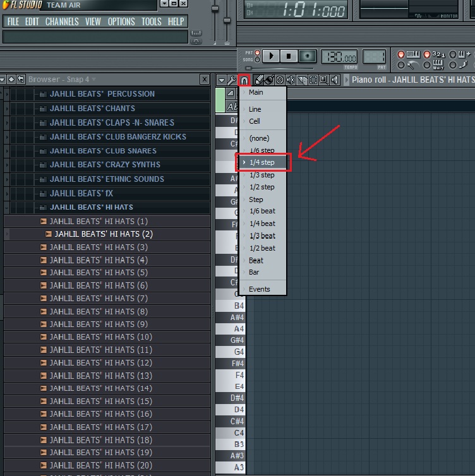Image resolution: width=475 pixels, height=476 pixels.
Task: Open the piano roll menu dropdown arrow
Action: pos(222,80)
